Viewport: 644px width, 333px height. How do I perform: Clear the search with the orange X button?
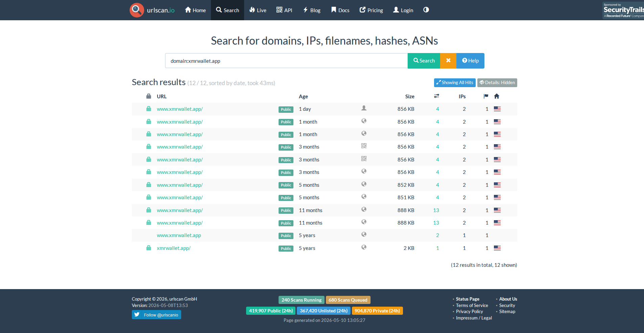[x=448, y=61]
